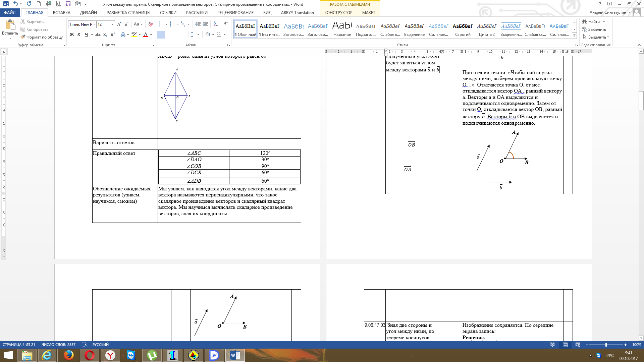Image resolution: width=644 pixels, height=362 pixels.
Task: Click the zoom slider in status bar
Action: point(606,345)
